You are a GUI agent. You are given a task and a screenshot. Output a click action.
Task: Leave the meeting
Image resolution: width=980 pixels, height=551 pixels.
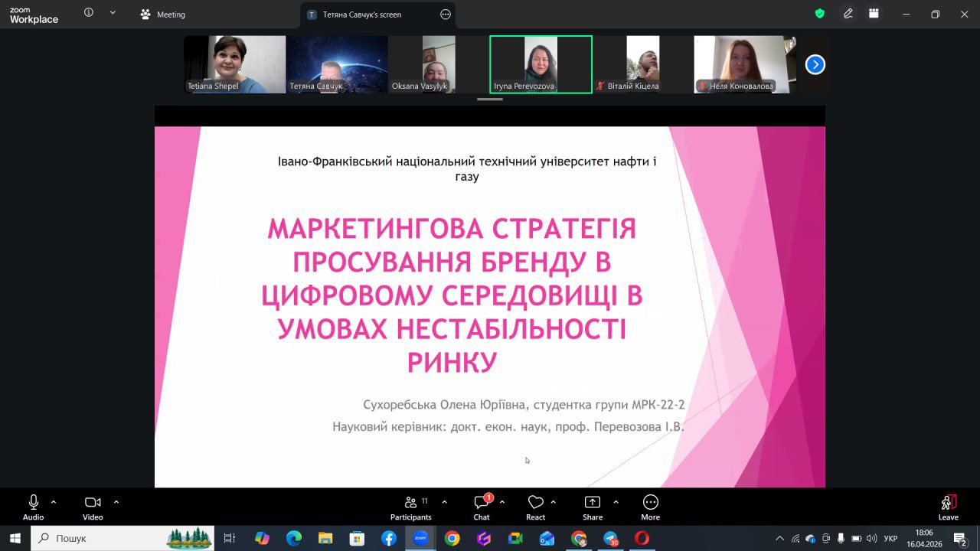[949, 507]
